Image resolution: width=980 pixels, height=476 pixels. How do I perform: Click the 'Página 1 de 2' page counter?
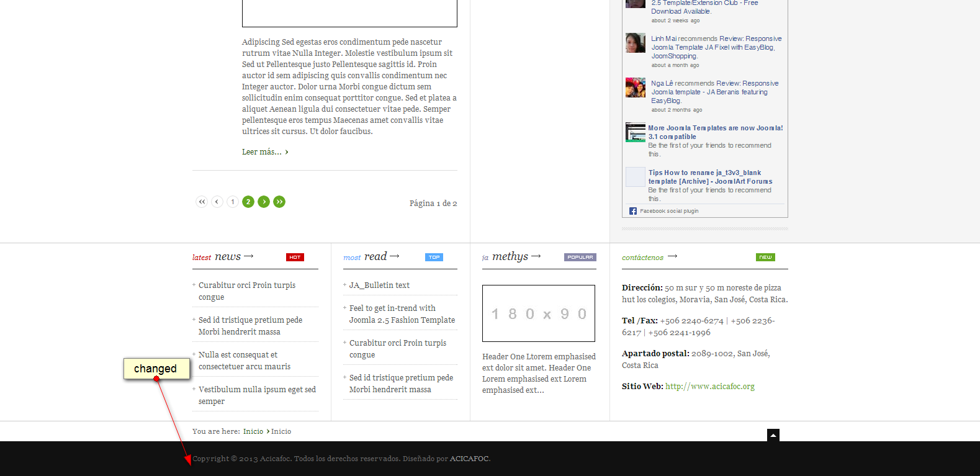[x=433, y=204]
